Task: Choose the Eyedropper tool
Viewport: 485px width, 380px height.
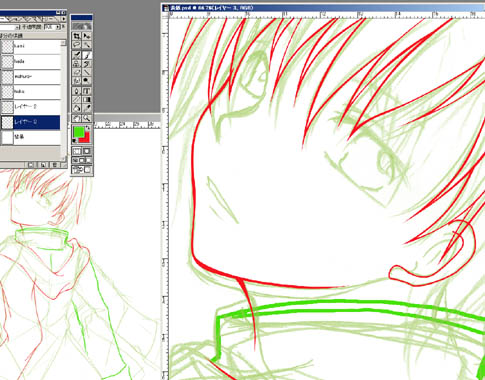Action: pyautogui.click(x=87, y=108)
